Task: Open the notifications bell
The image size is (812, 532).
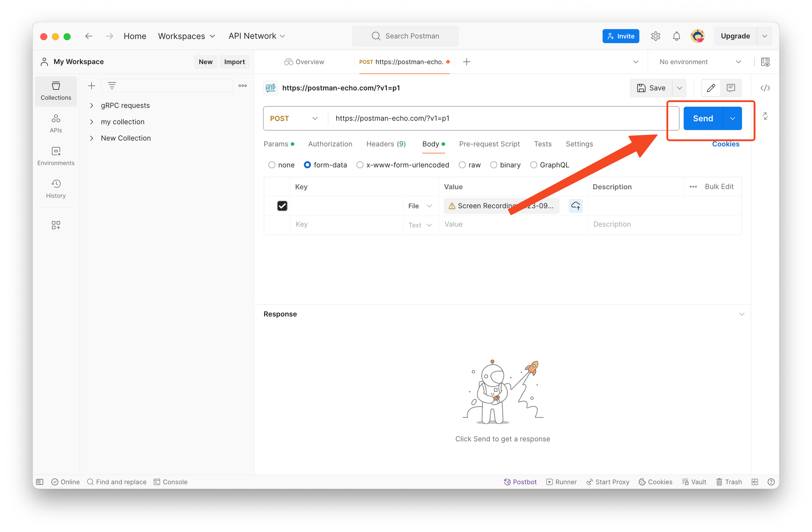Action: tap(676, 36)
